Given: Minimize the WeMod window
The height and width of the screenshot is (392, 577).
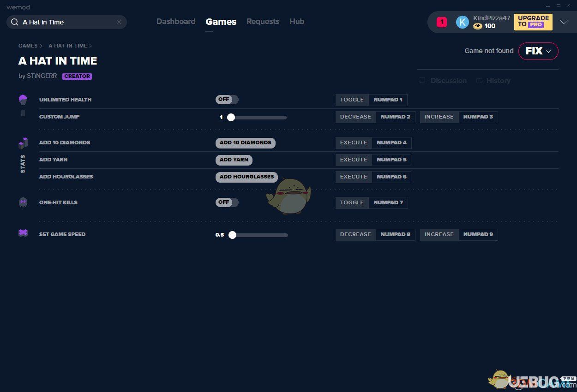Looking at the screenshot, I should coord(547,5).
